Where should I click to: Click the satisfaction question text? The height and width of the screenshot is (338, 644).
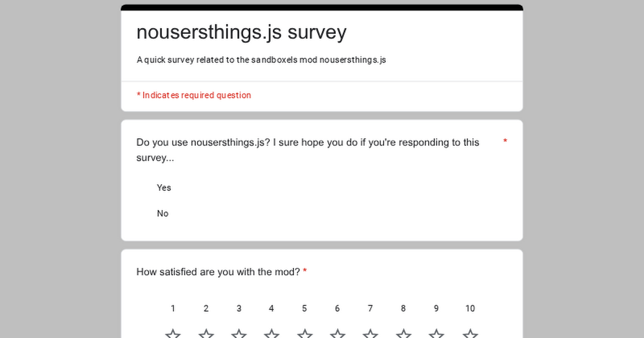tap(217, 272)
